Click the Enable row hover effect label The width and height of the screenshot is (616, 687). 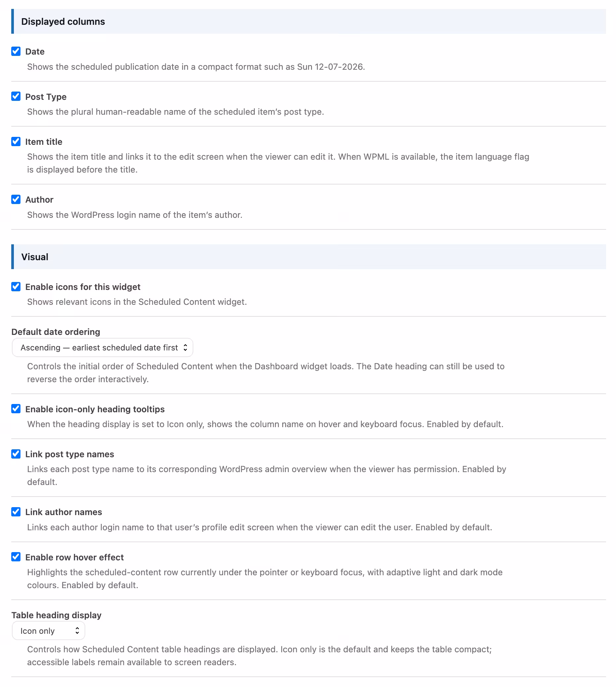tap(74, 557)
